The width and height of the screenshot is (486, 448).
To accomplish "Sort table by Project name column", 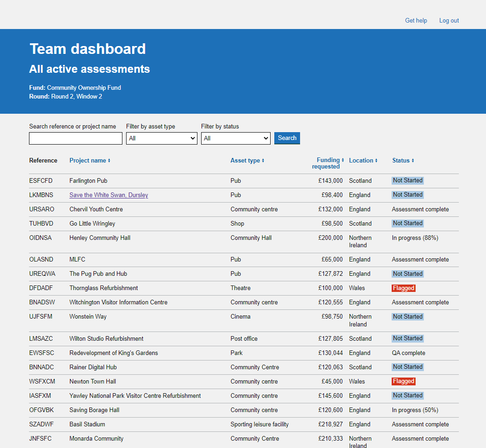I will point(90,161).
